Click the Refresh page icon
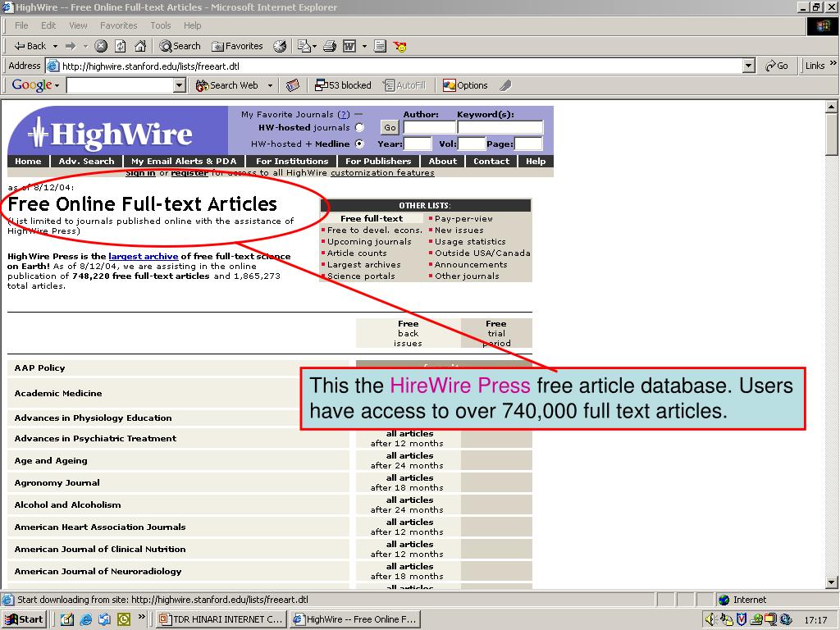 (121, 46)
